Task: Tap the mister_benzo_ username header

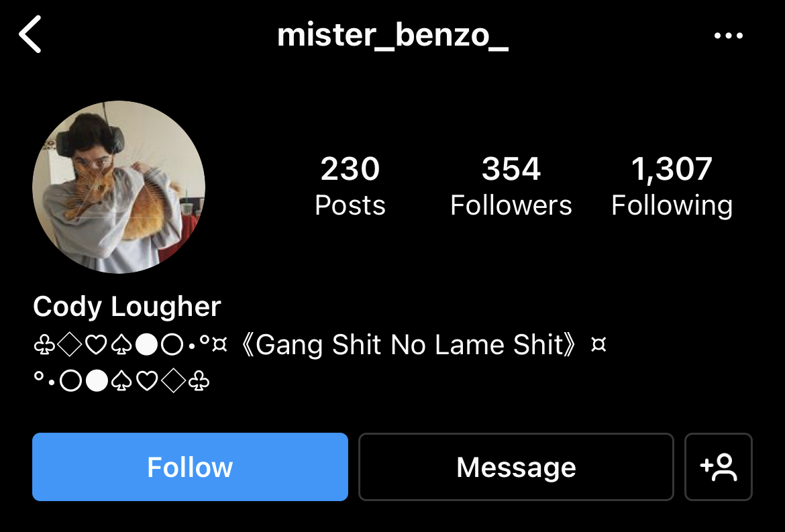Action: (x=393, y=35)
